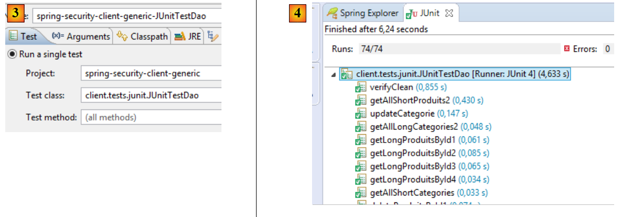
Task: Switch to the JRE tab
Action: tap(188, 36)
